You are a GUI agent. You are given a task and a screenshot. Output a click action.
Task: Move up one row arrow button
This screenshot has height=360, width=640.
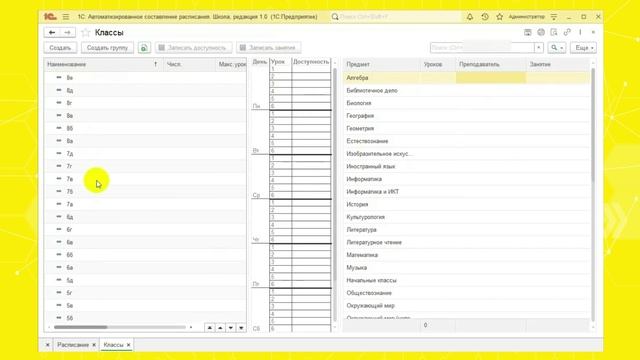click(x=220, y=328)
